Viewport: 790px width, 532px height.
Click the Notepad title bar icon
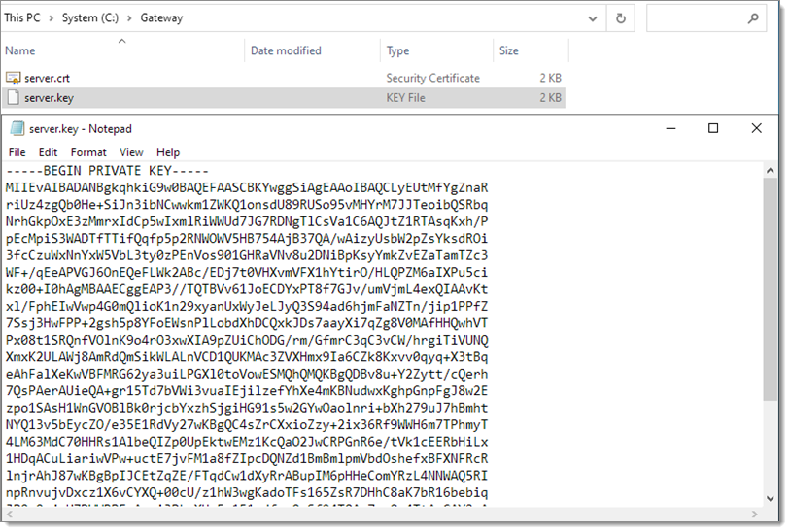[x=17, y=129]
